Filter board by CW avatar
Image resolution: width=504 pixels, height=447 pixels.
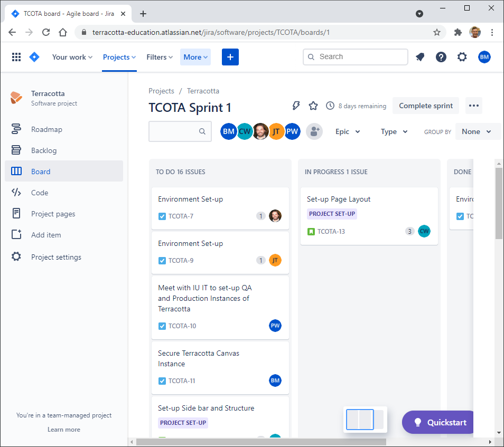pos(245,131)
